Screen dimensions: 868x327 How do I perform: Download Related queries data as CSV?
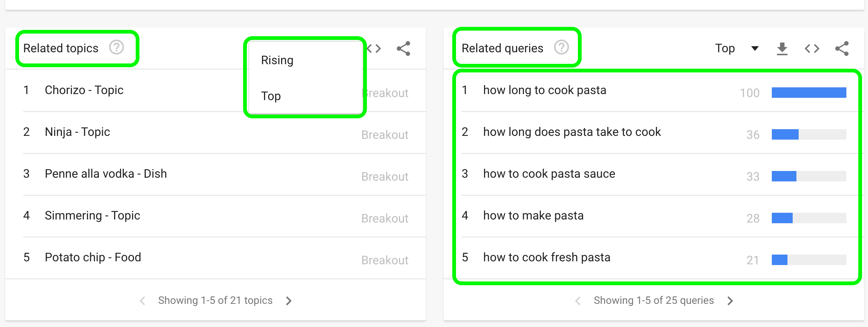(782, 49)
